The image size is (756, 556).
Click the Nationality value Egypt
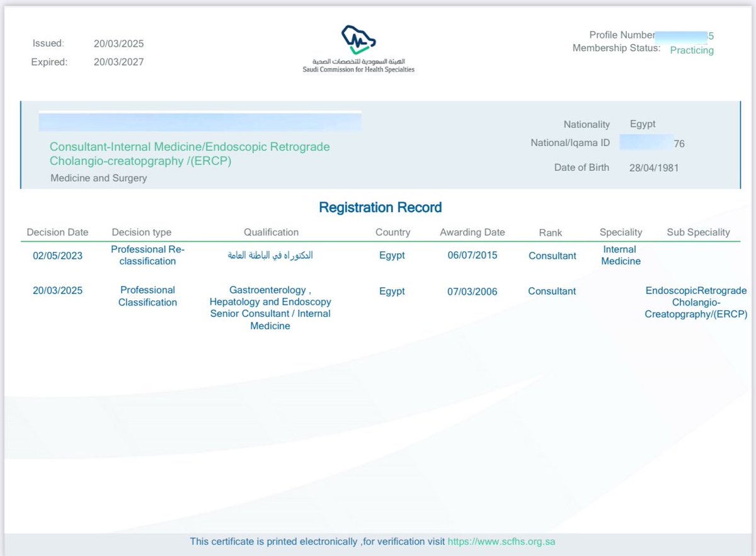643,124
